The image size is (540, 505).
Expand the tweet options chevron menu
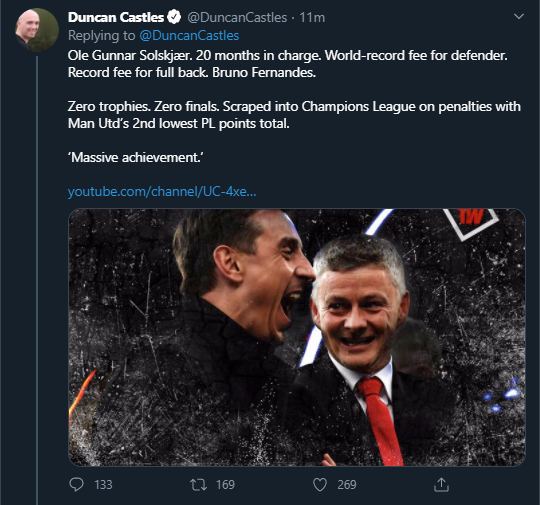519,16
